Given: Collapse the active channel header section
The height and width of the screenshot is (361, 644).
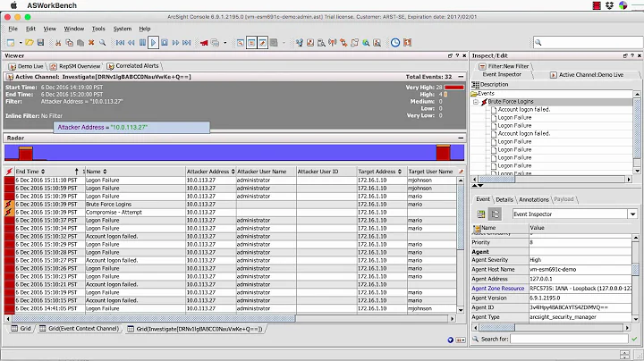Looking at the screenshot, I should point(461,77).
